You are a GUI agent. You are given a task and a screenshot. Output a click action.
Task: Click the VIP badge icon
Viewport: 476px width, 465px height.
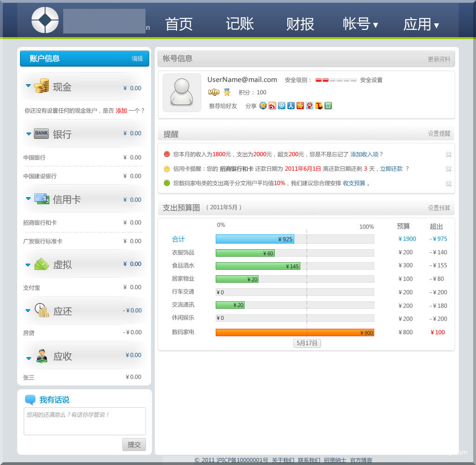point(213,92)
